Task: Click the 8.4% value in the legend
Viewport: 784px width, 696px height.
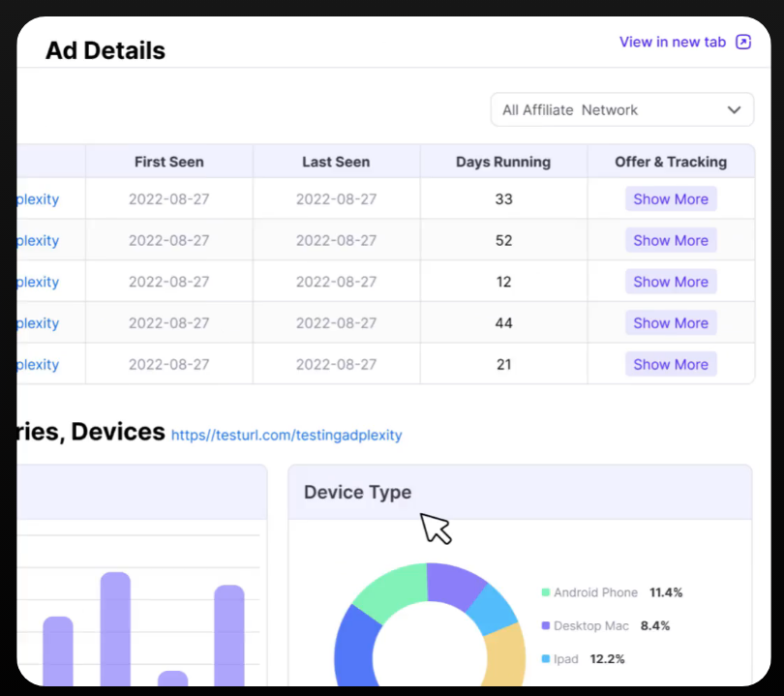Action: pyautogui.click(x=655, y=626)
